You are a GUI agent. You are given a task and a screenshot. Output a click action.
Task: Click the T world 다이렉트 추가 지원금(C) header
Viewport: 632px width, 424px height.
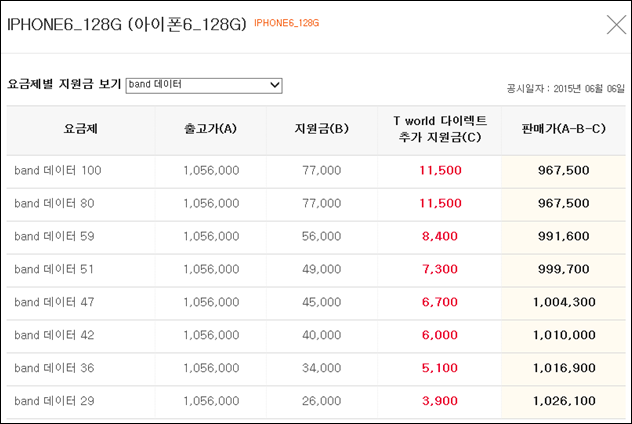point(440,129)
